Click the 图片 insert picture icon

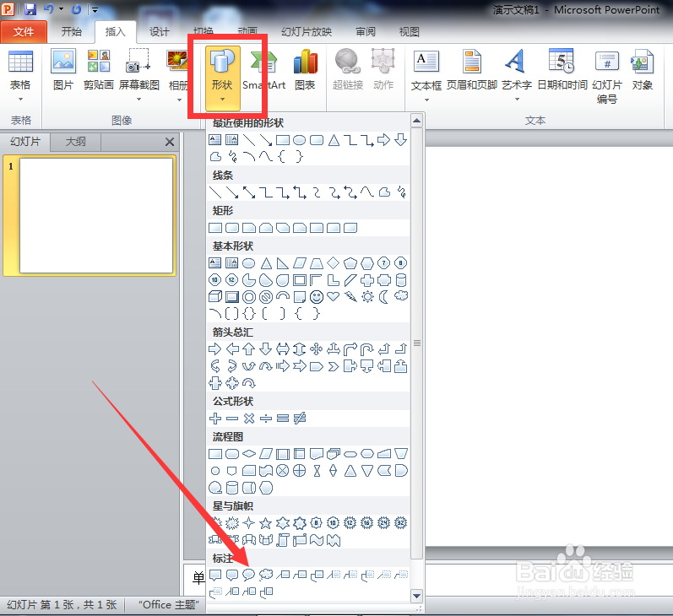tap(63, 70)
